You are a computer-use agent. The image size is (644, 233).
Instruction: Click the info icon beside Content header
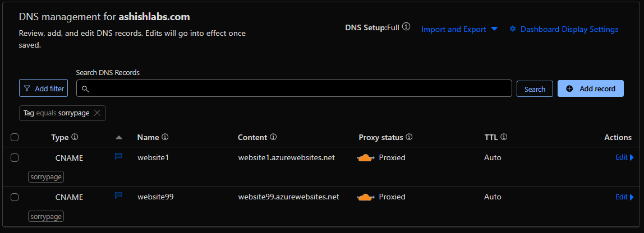(x=273, y=137)
